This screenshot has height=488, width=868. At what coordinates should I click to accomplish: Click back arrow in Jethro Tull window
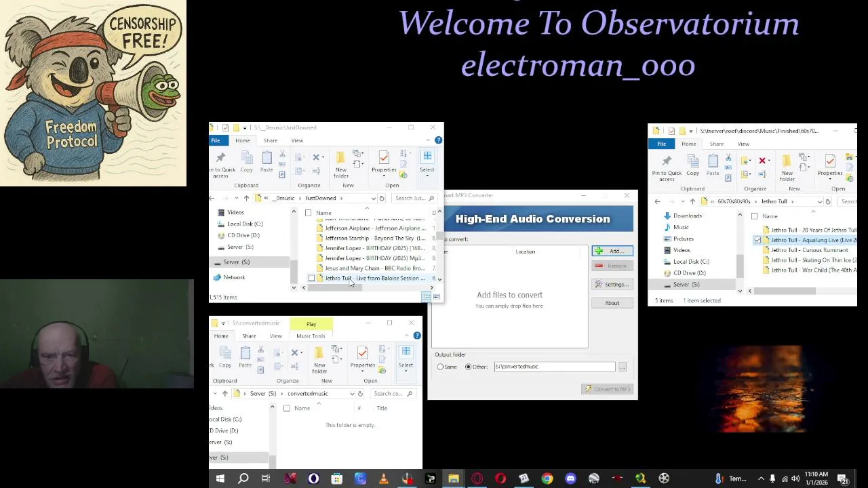[x=657, y=201]
